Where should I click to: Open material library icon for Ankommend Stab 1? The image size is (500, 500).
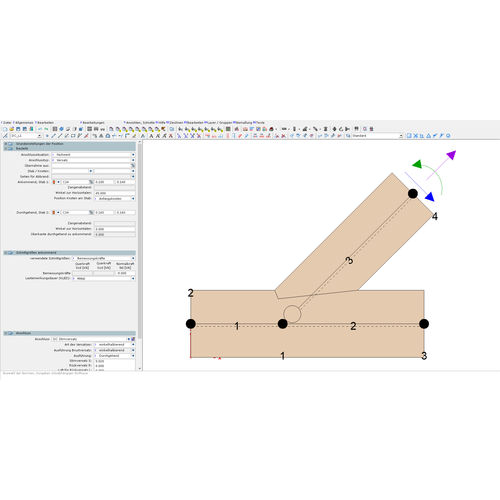pyautogui.click(x=91, y=182)
